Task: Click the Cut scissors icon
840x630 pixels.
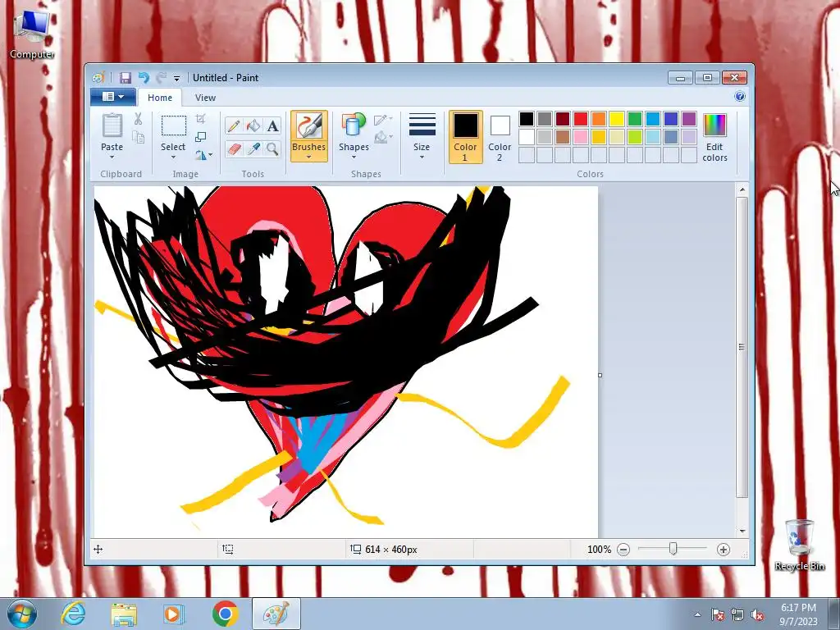Action: [x=138, y=119]
